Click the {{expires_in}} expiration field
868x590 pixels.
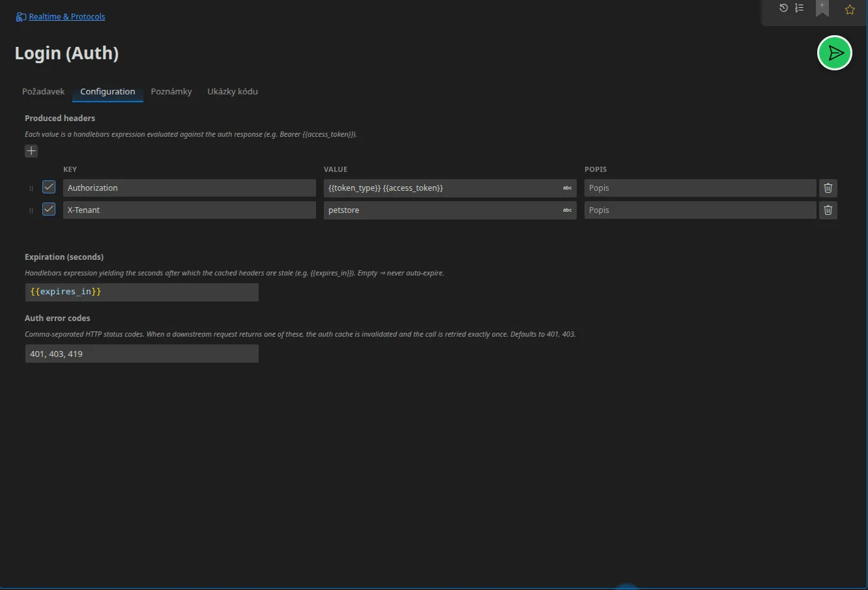tap(142, 292)
